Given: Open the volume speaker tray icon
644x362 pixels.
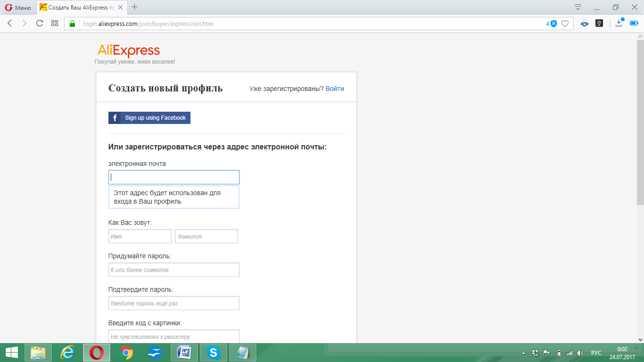Looking at the screenshot, I should [x=580, y=353].
